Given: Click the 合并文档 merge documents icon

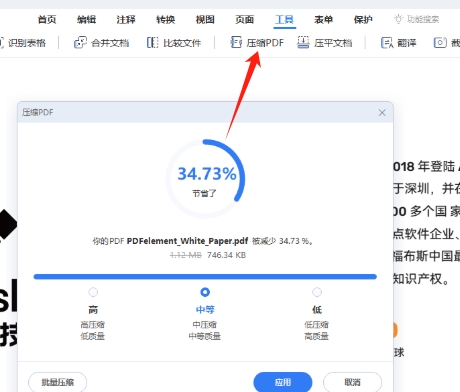Looking at the screenshot, I should click(x=80, y=43).
